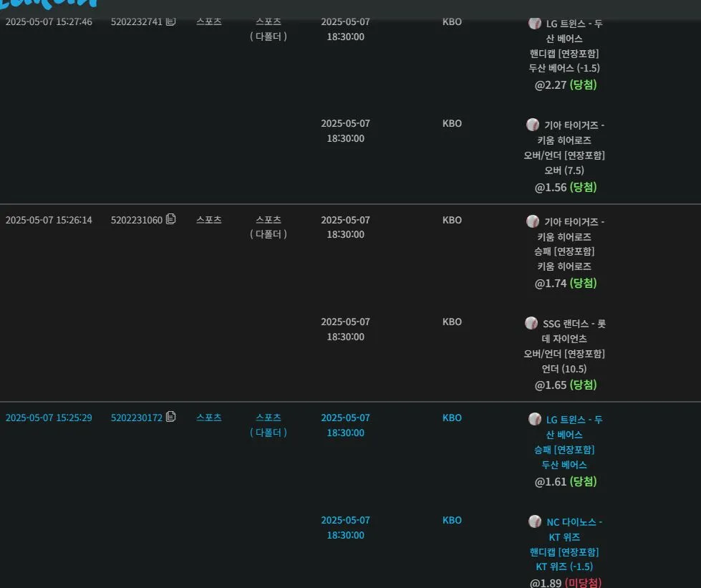The image size is (701, 588).
Task: Select LG 트윈스 - 두산 베어스 in the @1.61 leg
Action: tap(574, 428)
